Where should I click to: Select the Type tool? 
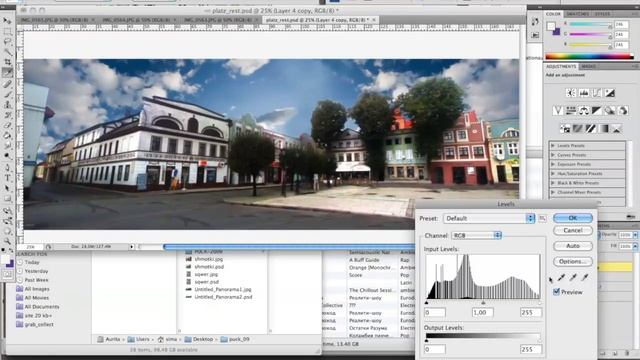(7, 178)
